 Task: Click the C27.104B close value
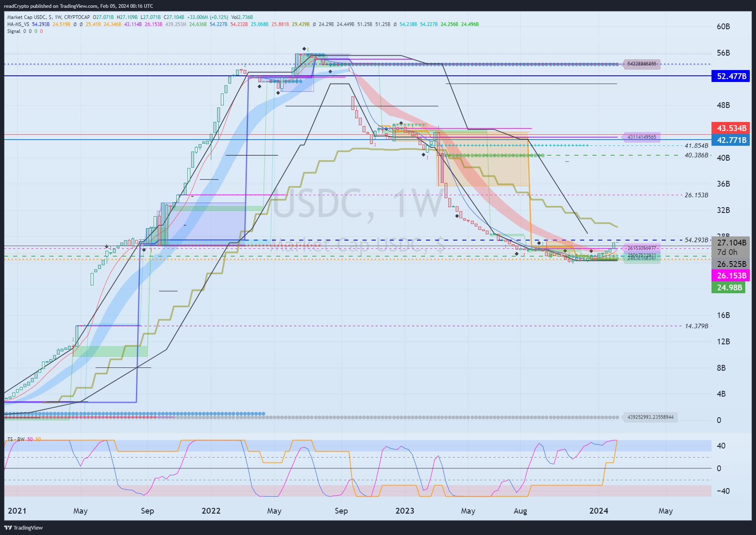coord(174,17)
